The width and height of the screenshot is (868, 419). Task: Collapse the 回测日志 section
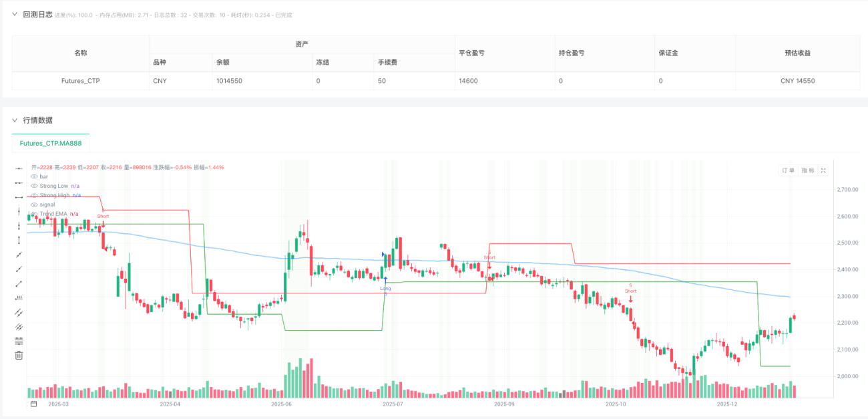(x=15, y=15)
